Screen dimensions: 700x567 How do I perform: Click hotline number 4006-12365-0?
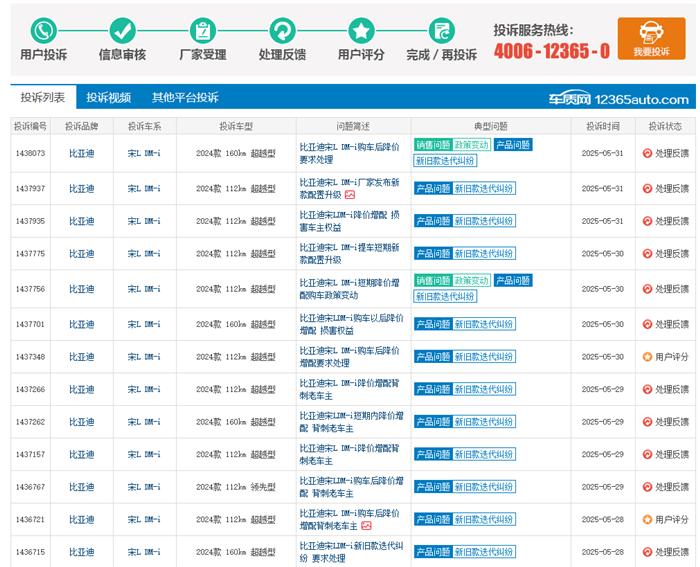click(552, 50)
